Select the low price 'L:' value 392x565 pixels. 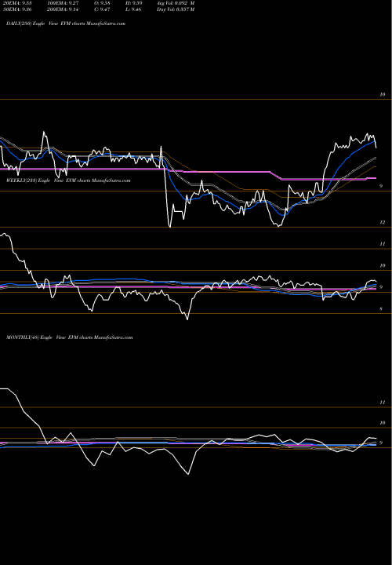pyautogui.click(x=133, y=9)
